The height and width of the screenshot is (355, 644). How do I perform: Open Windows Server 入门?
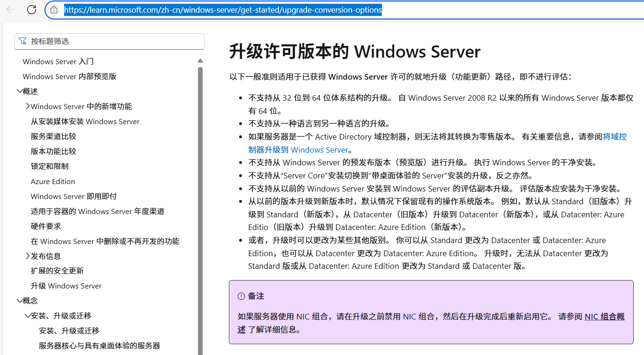click(x=59, y=61)
